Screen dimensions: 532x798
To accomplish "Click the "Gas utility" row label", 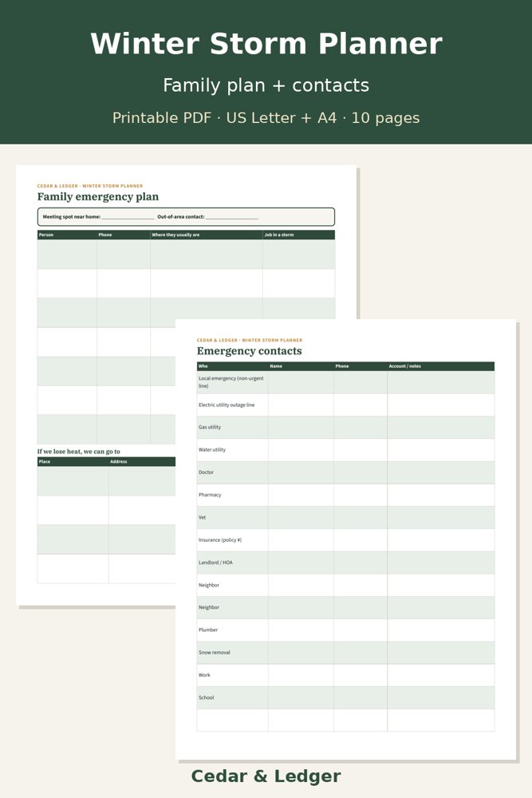I will tap(210, 428).
